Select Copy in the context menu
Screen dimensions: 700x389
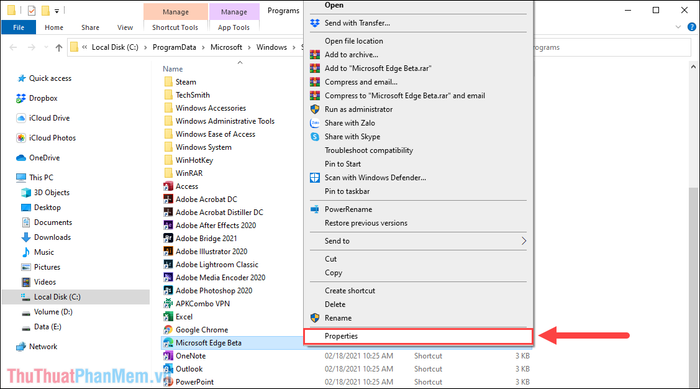333,273
